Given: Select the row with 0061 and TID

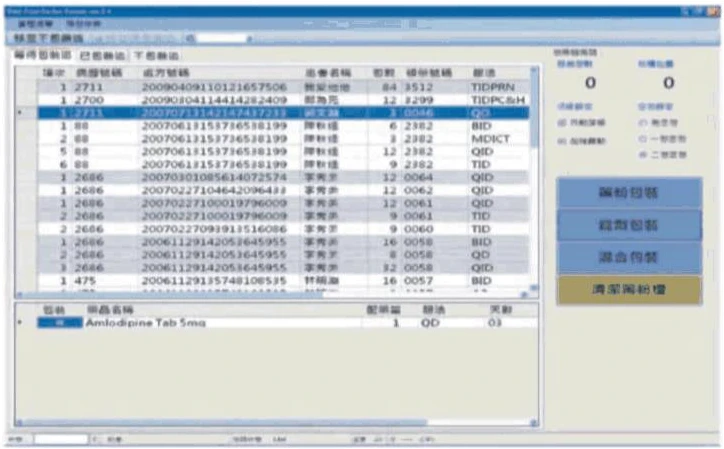Looking at the screenshot, I should (x=283, y=216).
